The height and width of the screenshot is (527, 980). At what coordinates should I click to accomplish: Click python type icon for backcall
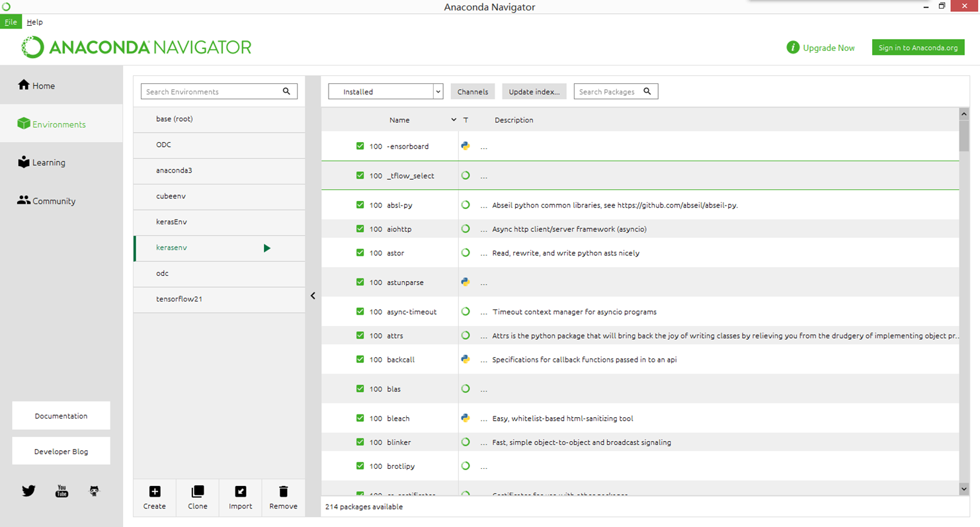coord(466,360)
